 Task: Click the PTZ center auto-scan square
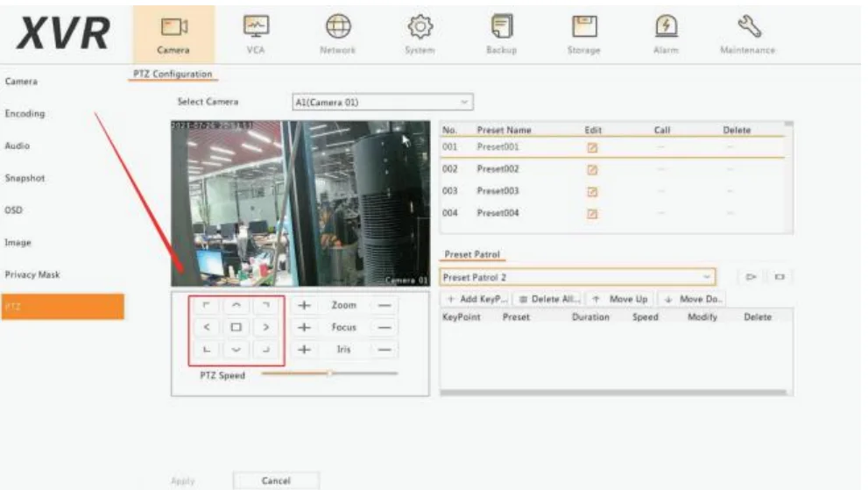click(236, 328)
